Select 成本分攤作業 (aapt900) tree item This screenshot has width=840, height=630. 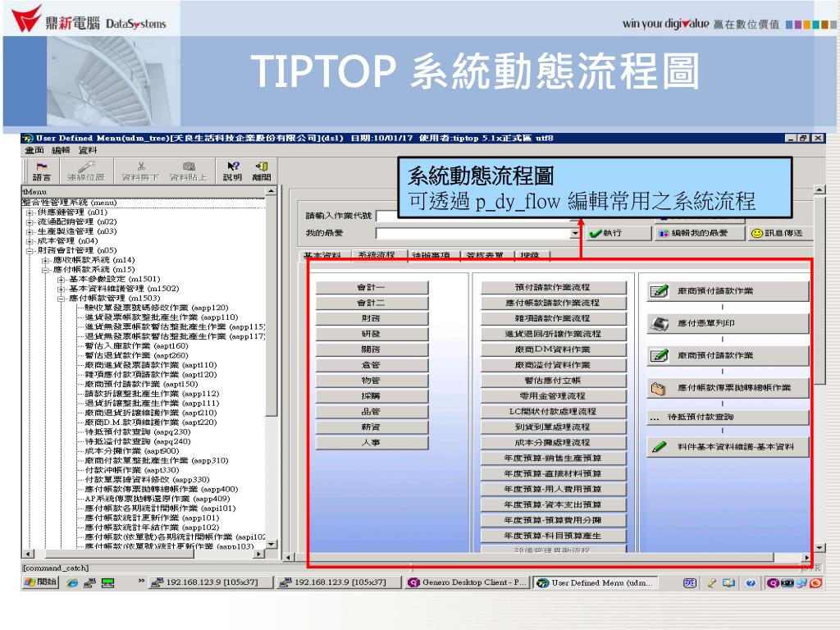coord(132,451)
